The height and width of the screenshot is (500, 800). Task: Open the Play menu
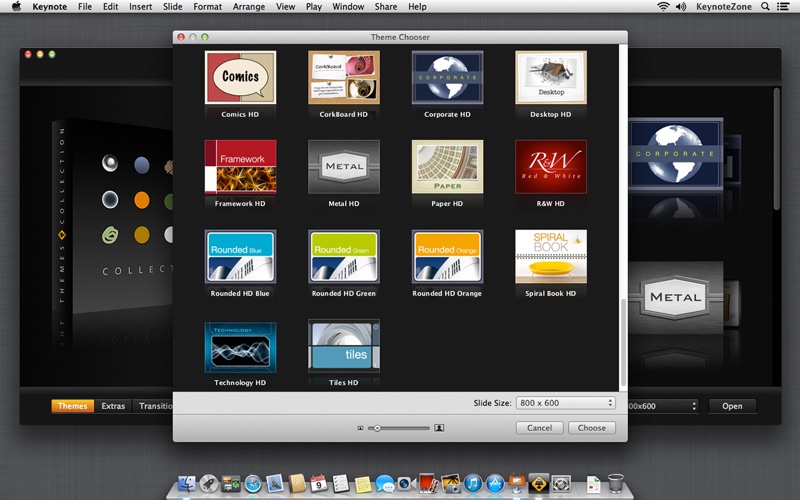[x=313, y=7]
